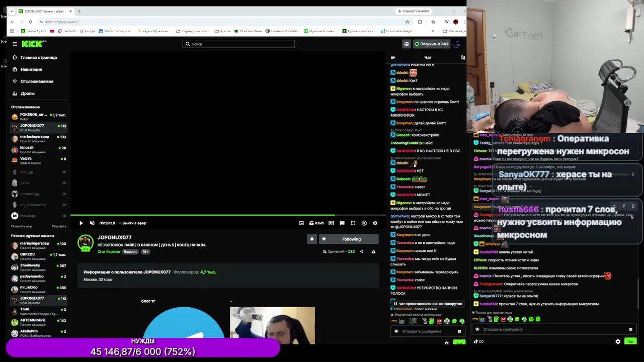The image size is (644, 362).
Task: Open settings gear in second chat window
Action: tap(618, 342)
